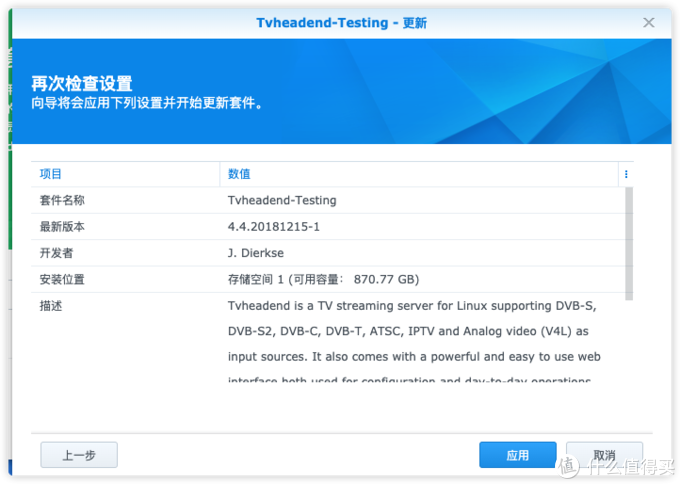680x484 pixels.
Task: Click the 应用 apply button
Action: click(517, 455)
